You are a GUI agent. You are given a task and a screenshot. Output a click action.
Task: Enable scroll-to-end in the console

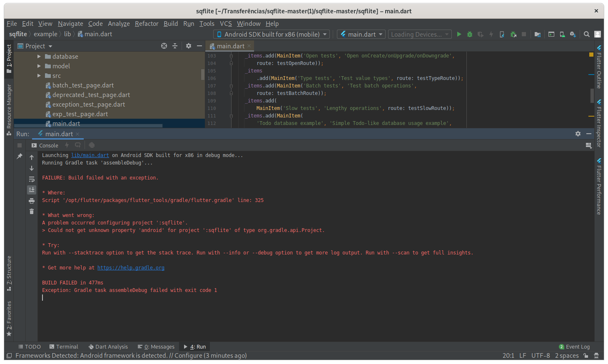32,189
